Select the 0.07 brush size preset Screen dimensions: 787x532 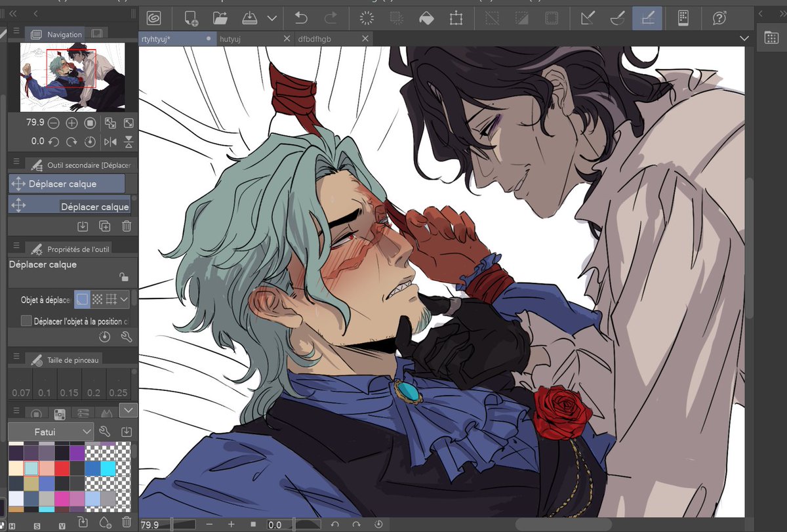tap(21, 384)
